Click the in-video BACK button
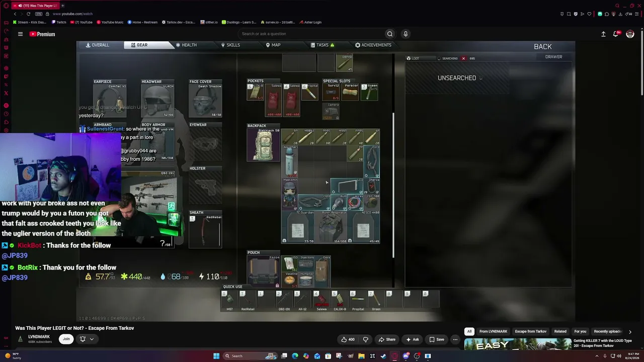The image size is (644, 362). click(x=542, y=47)
